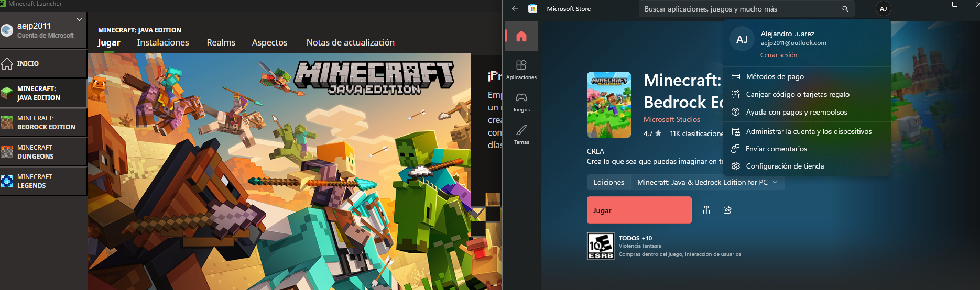Click the search magnifier icon in Store
This screenshot has width=980, height=290.
point(845,9)
